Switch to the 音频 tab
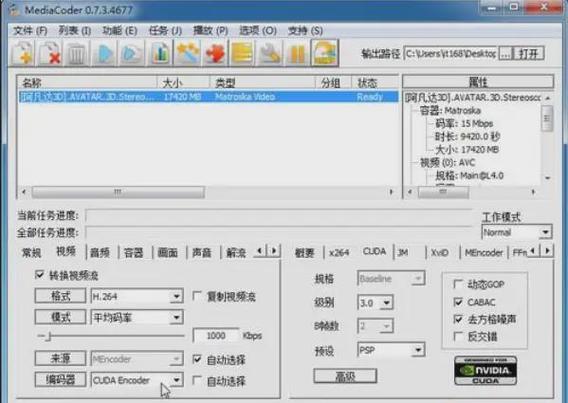This screenshot has width=568, height=403. point(100,252)
